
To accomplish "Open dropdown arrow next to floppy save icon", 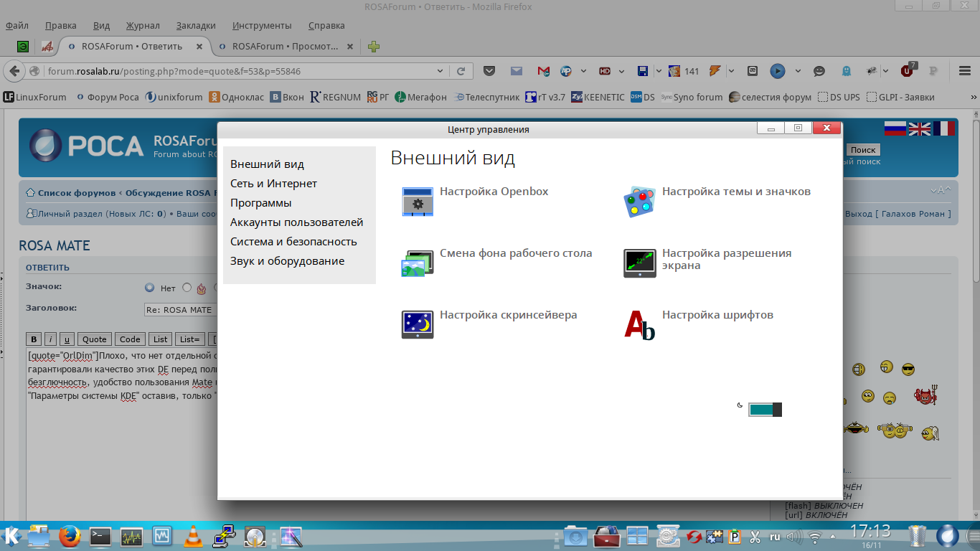I will point(659,71).
